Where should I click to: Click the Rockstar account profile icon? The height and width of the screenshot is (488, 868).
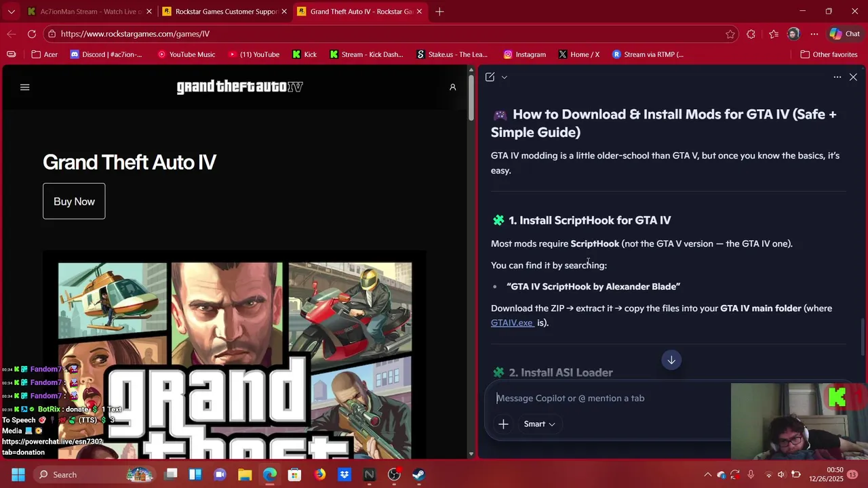click(x=452, y=87)
